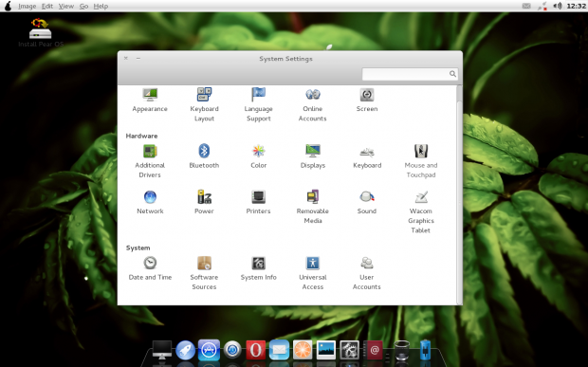Click the pear logo menu
The height and width of the screenshot is (367, 588).
point(8,6)
